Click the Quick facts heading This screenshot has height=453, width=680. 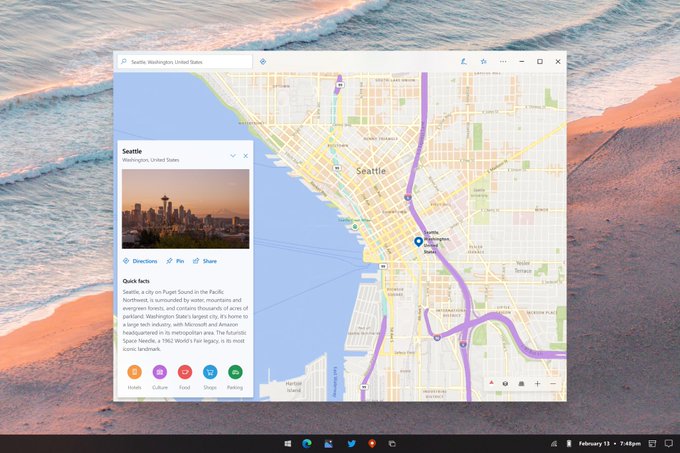click(136, 281)
